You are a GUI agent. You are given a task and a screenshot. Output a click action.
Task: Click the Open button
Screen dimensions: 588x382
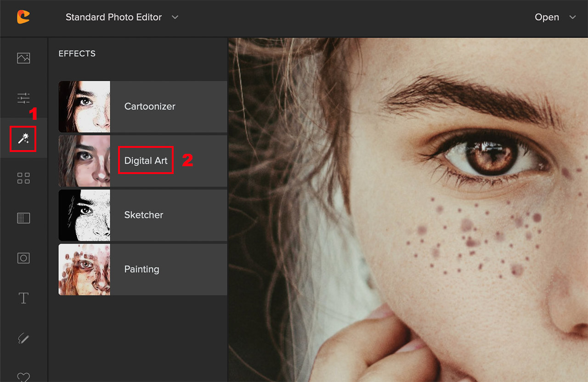[547, 17]
